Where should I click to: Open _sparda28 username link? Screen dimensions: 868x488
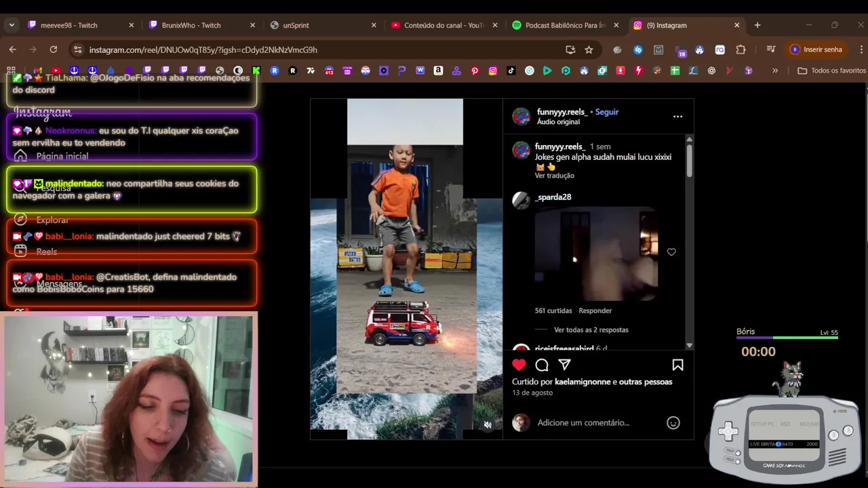pos(553,197)
